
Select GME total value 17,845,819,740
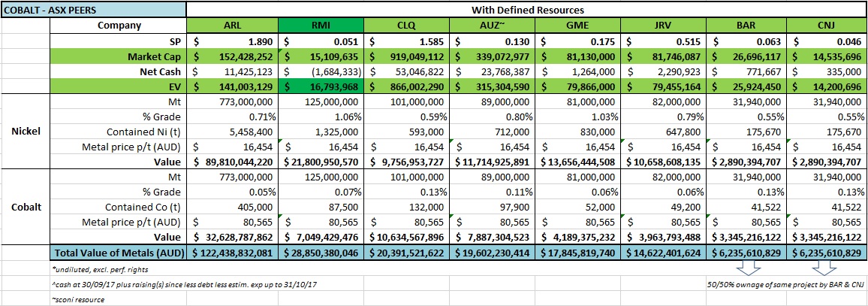click(x=578, y=252)
